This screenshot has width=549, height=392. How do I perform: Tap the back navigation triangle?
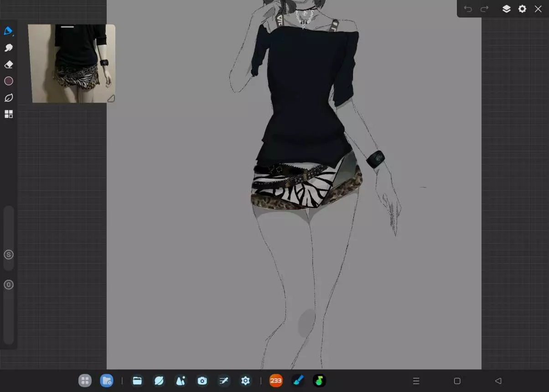[x=498, y=381]
